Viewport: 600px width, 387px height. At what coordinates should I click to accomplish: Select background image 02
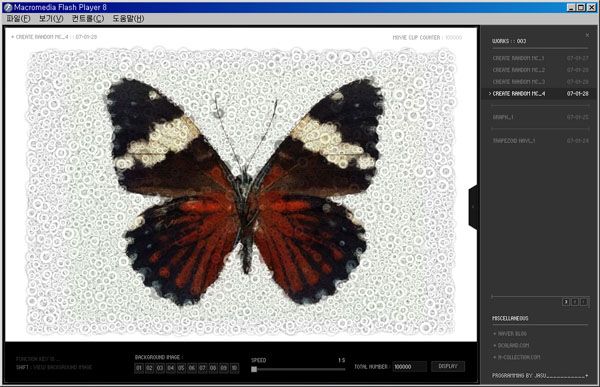149,368
